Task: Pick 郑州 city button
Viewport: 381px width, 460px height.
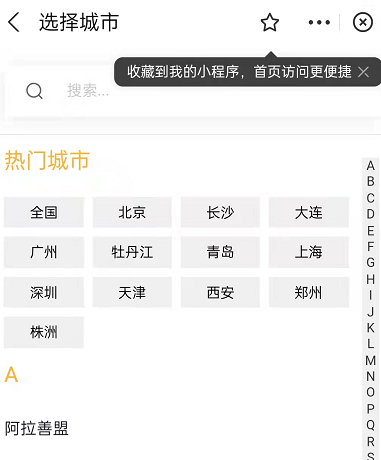Action: click(309, 292)
